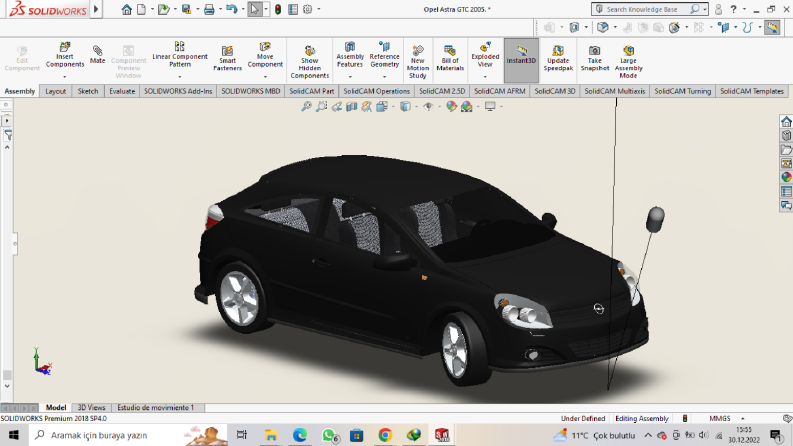Image resolution: width=793 pixels, height=446 pixels.
Task: Click Edit Appearance icon in view toolbar
Action: [x=451, y=107]
